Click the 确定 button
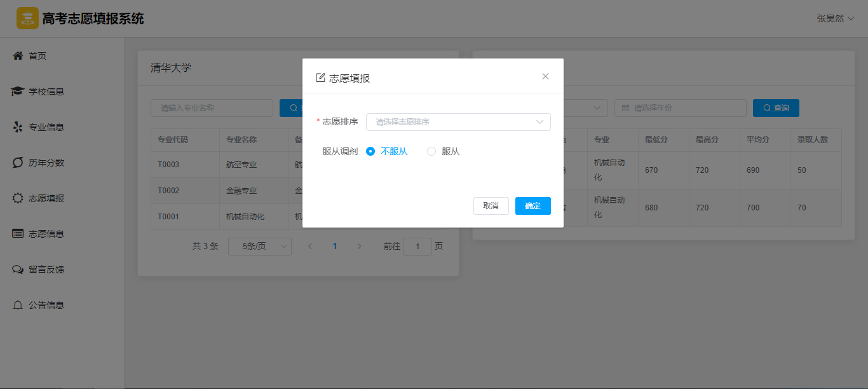The width and height of the screenshot is (868, 389). coord(532,206)
